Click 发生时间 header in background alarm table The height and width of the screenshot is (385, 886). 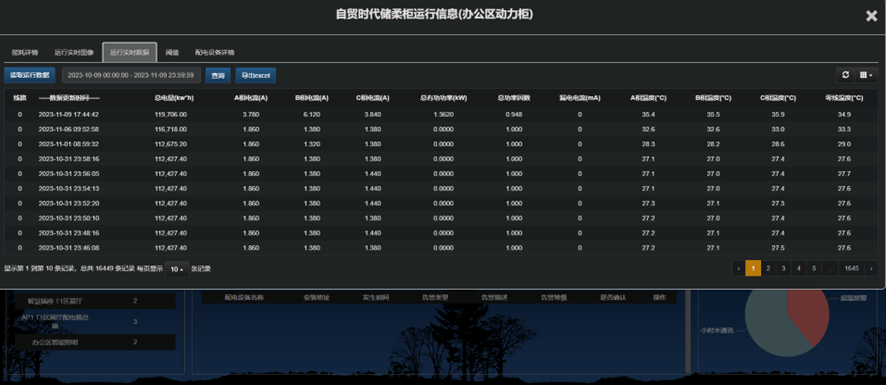tap(376, 297)
